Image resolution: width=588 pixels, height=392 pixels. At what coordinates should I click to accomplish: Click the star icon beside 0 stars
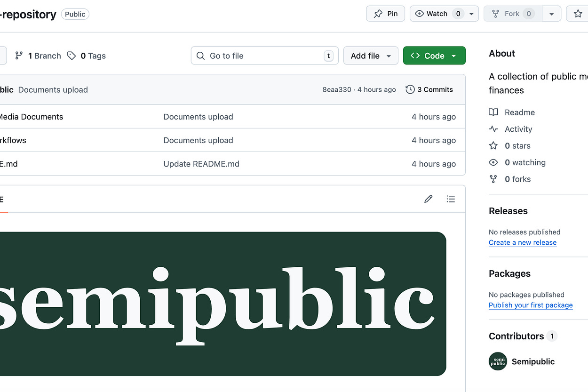click(x=493, y=146)
